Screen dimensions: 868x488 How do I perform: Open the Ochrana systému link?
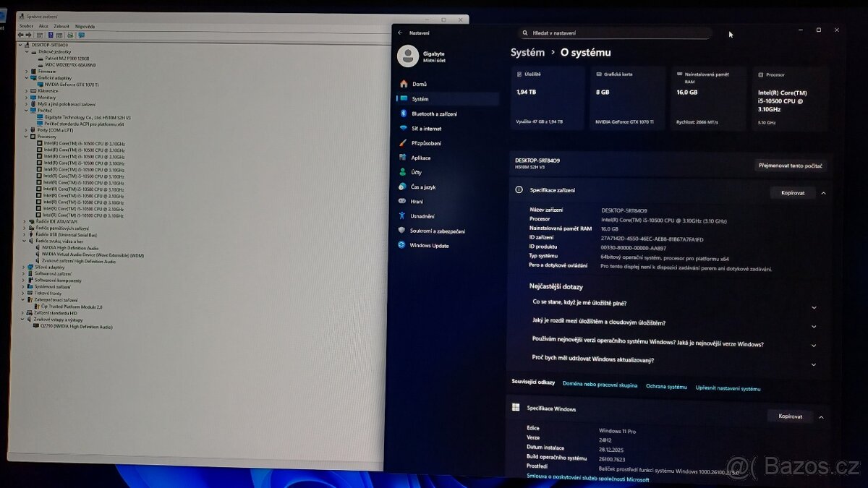[666, 387]
